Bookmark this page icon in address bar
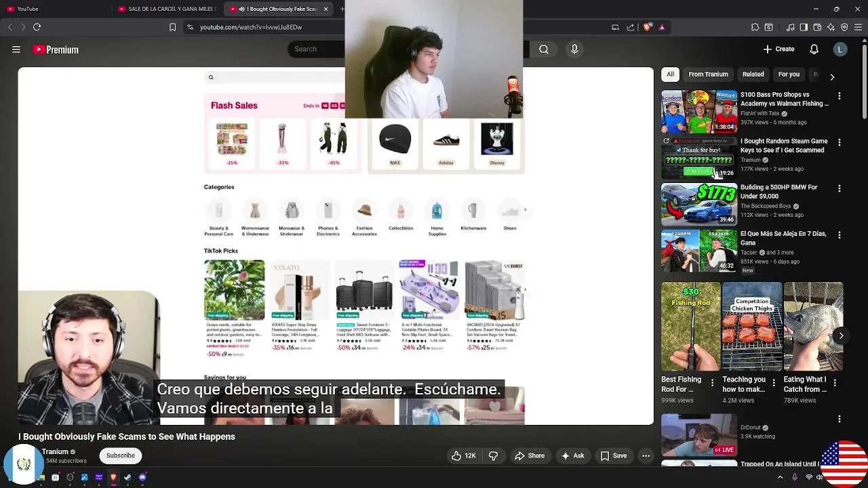This screenshot has width=868, height=488. pos(172,27)
